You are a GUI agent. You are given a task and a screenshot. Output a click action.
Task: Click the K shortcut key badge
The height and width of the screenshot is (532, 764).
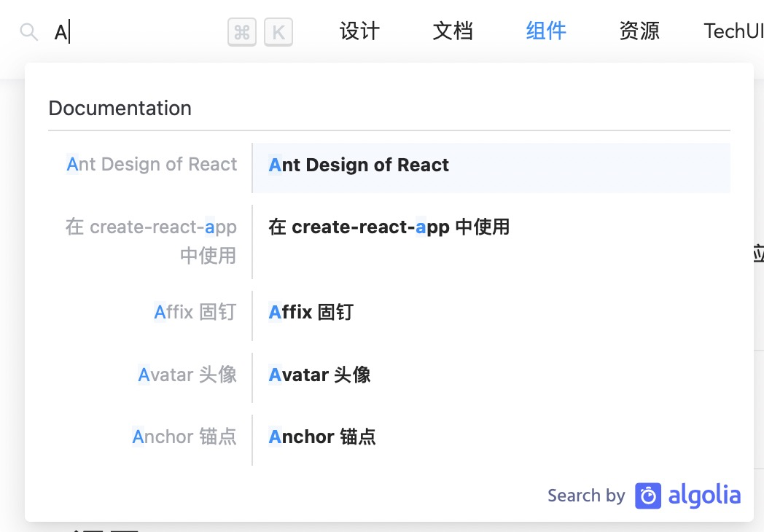click(x=278, y=32)
